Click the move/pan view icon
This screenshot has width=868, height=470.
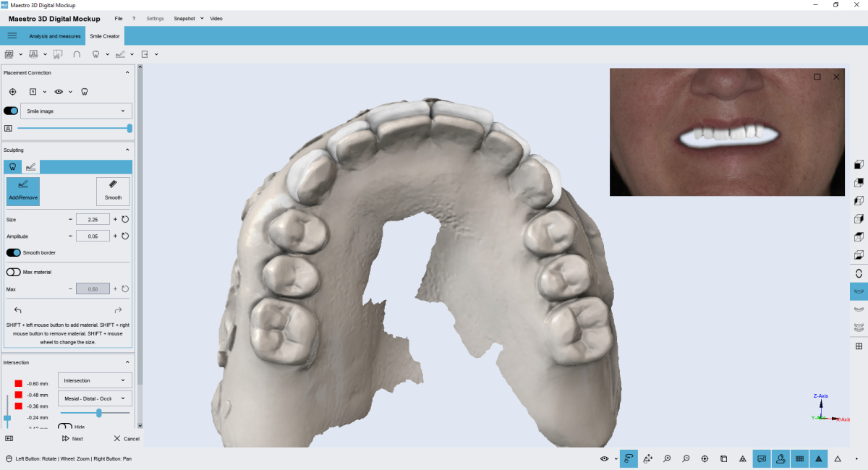coord(647,458)
